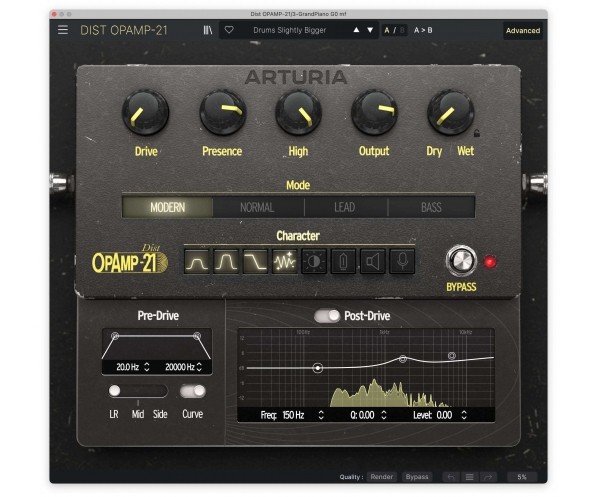Select the NORMAL mode tab

tap(257, 207)
